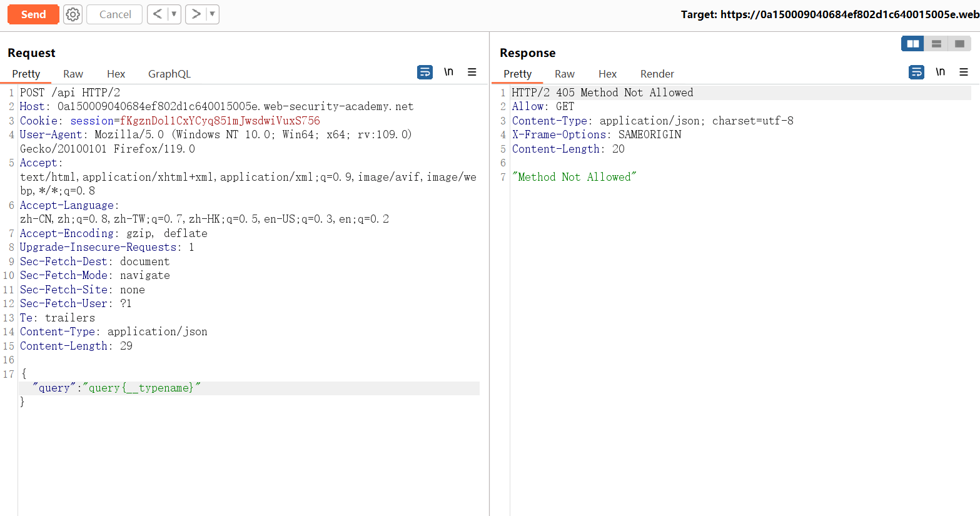
Task: Select the Request Hex tab
Action: coord(116,74)
